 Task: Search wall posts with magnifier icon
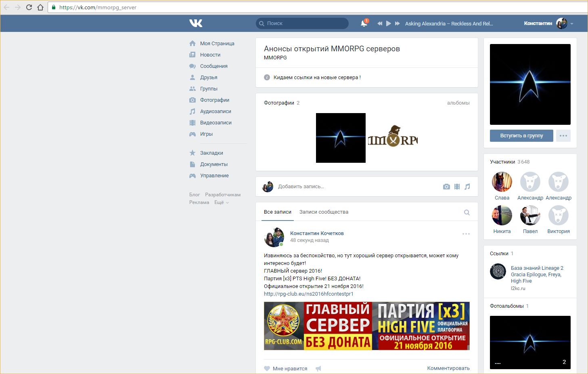pyautogui.click(x=467, y=212)
